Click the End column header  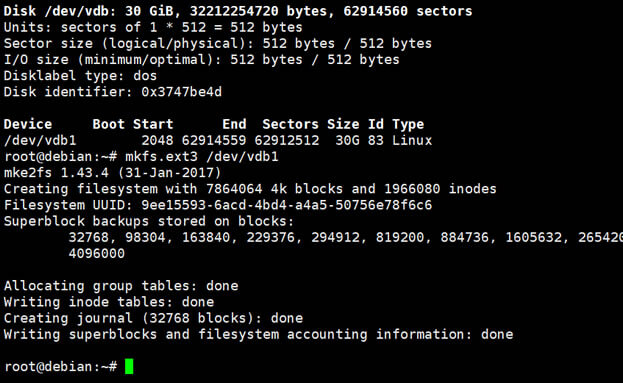(234, 124)
